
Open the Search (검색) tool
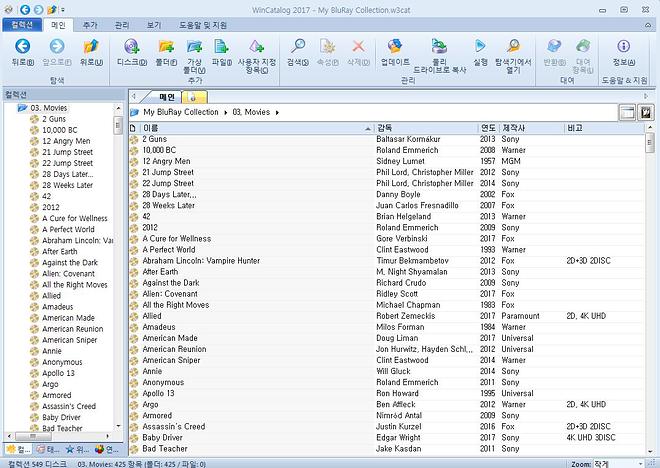pyautogui.click(x=297, y=47)
